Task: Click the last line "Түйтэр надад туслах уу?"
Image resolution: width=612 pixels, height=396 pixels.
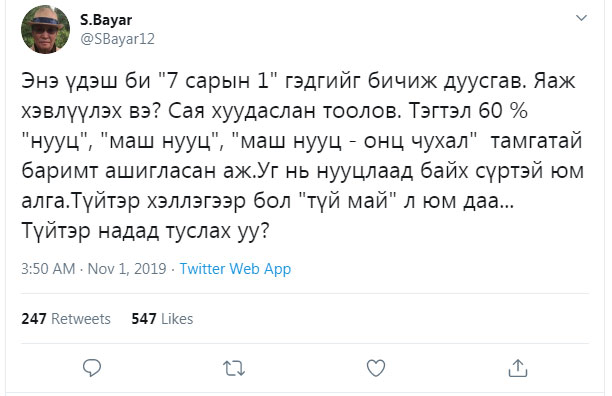Action: (x=146, y=231)
